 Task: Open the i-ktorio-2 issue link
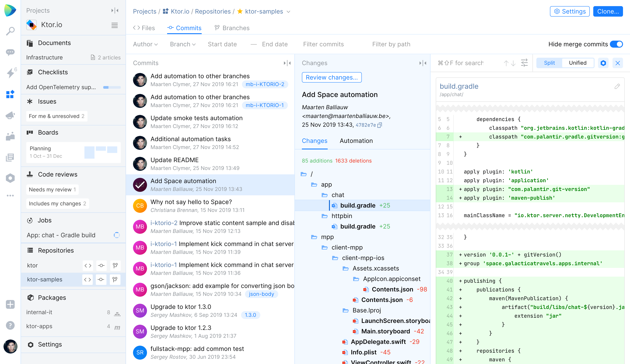(164, 223)
